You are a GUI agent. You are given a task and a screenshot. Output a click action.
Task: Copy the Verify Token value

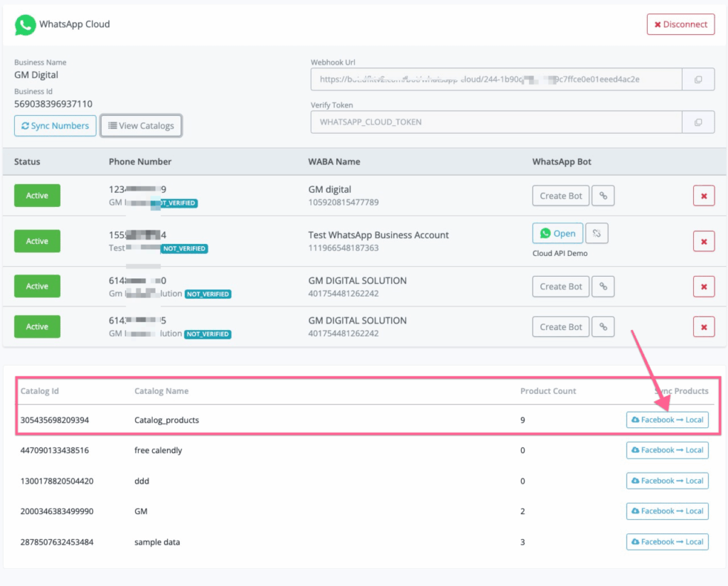[698, 122]
